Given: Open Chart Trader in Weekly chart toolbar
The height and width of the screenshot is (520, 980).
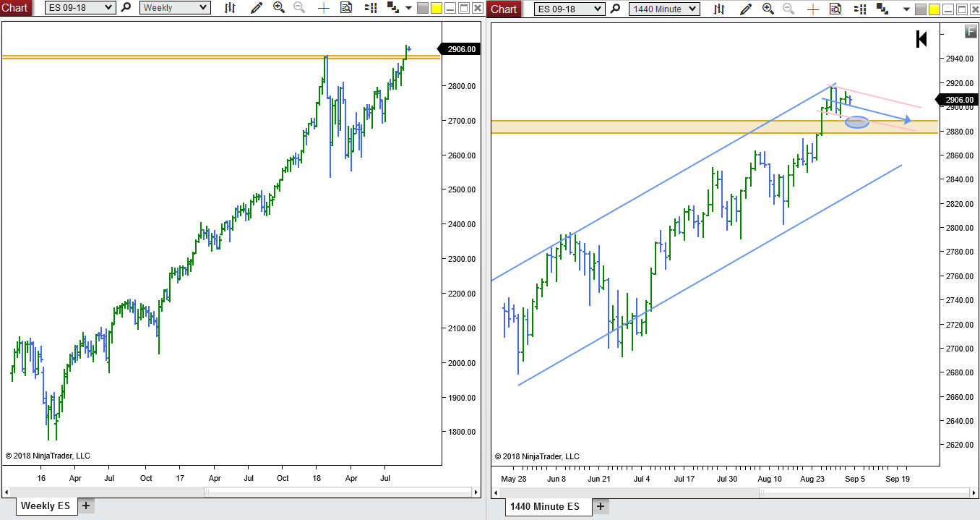Looking at the screenshot, I should click(371, 9).
